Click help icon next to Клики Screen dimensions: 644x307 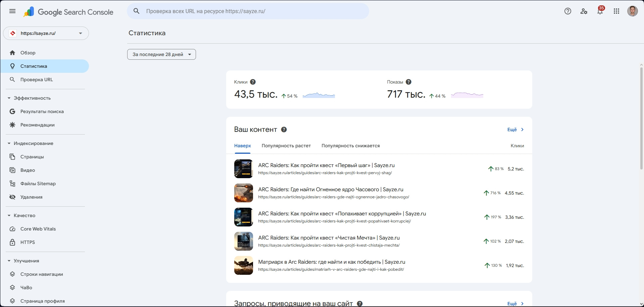(x=253, y=82)
